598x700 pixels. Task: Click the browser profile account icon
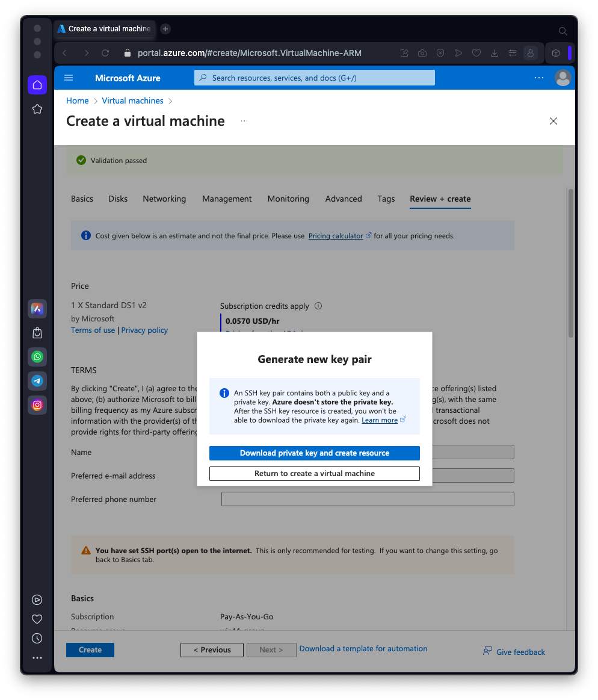pyautogui.click(x=531, y=53)
